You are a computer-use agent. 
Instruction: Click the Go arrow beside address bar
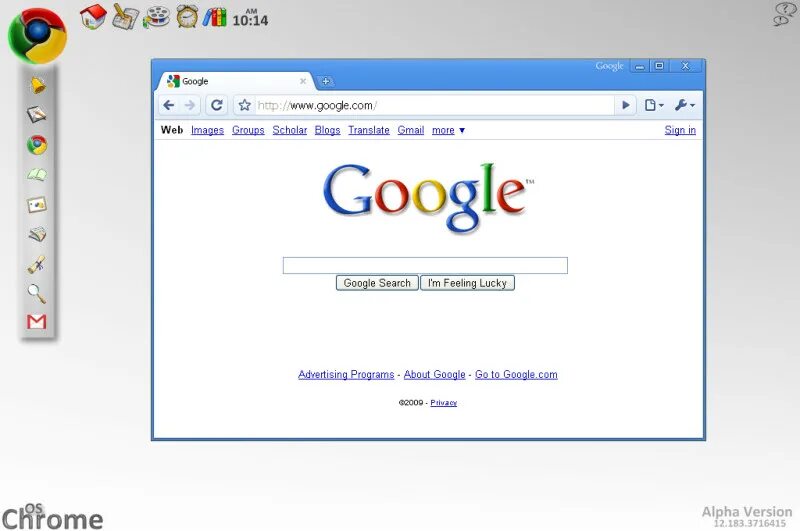[626, 105]
